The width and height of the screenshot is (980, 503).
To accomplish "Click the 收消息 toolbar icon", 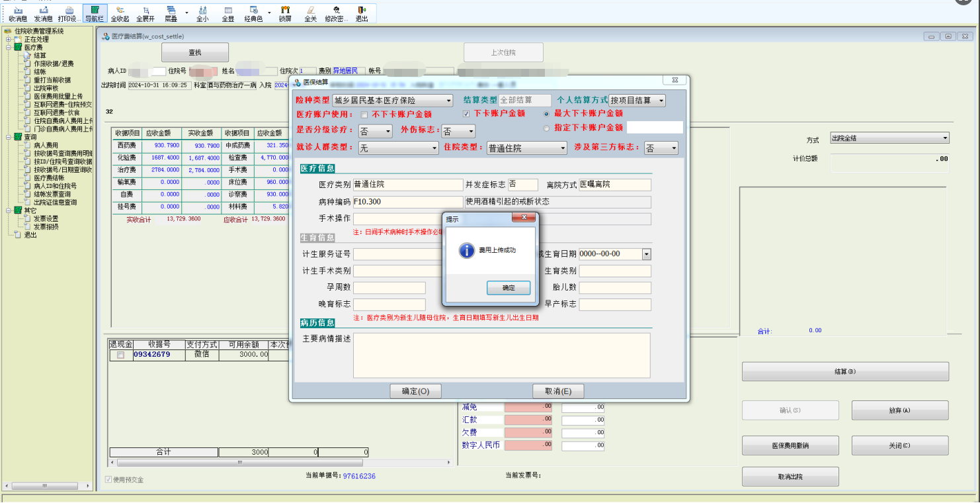I will (x=18, y=14).
